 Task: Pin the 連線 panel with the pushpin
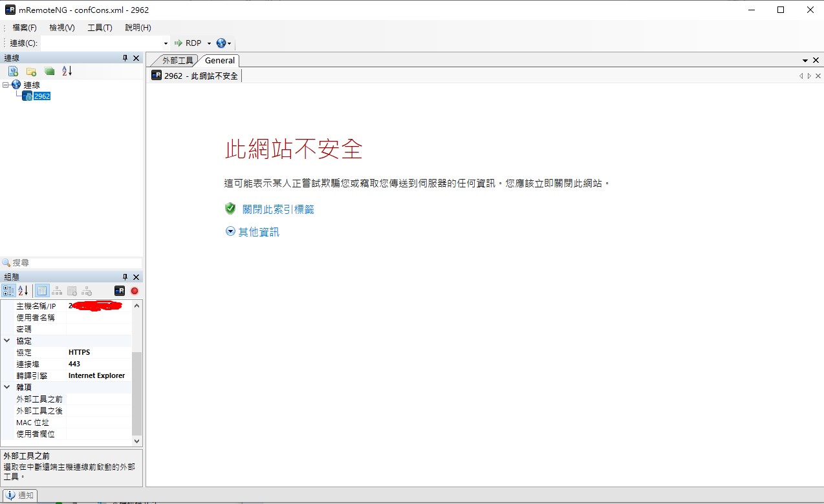pos(125,58)
